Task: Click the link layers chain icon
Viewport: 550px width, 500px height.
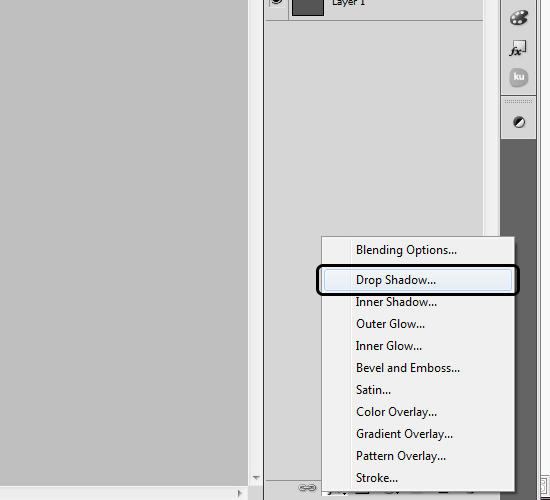Action: pyautogui.click(x=307, y=487)
